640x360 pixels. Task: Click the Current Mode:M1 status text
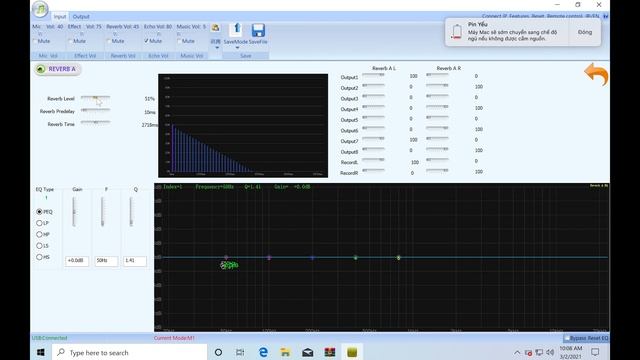point(174,338)
